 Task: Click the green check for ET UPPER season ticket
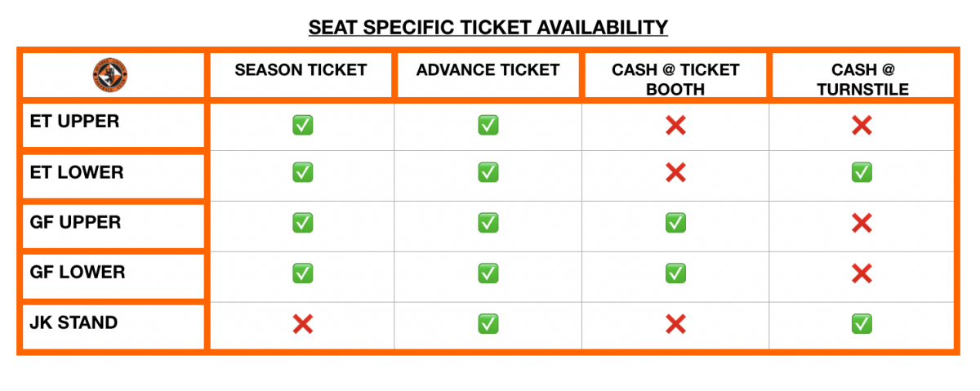(x=302, y=125)
